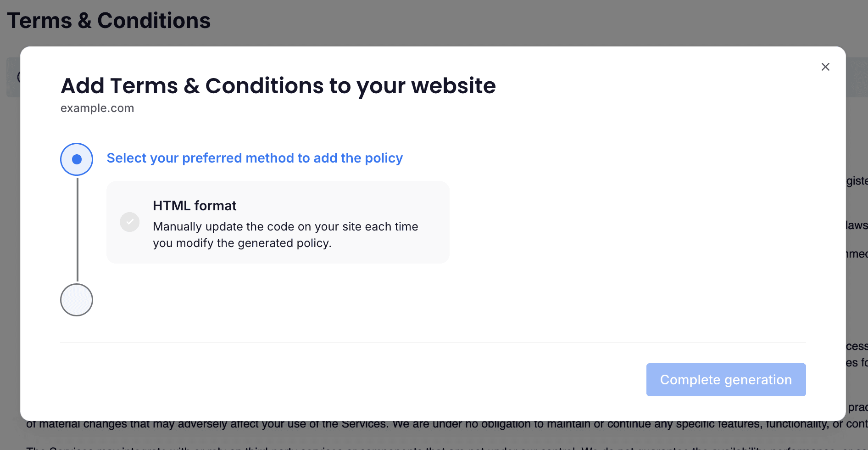Click the Complete generation button
The height and width of the screenshot is (450, 868).
click(x=726, y=380)
